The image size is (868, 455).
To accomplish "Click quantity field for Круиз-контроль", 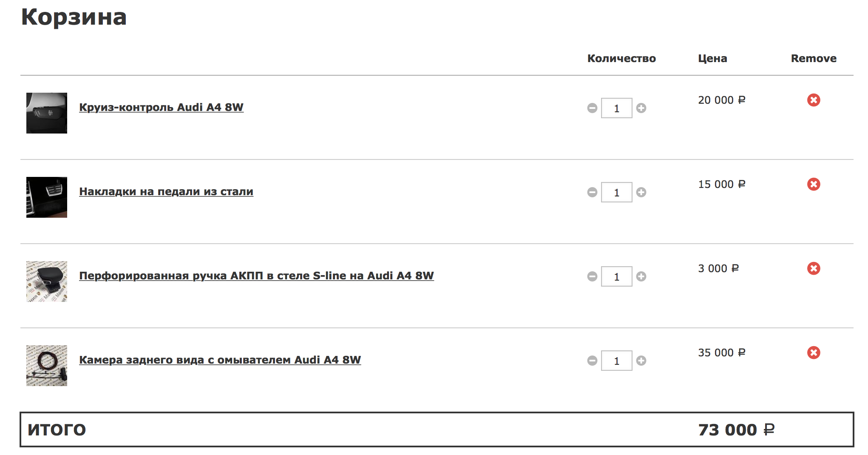I will [616, 108].
